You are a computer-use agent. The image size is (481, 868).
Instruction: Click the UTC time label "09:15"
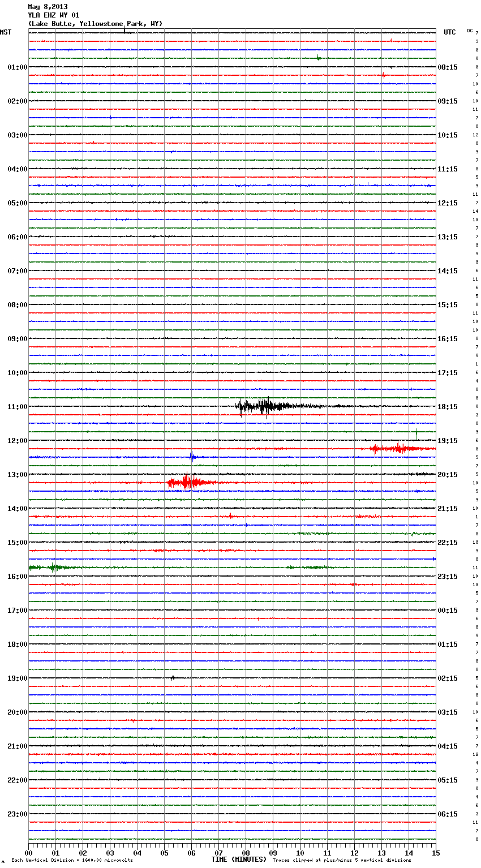coord(448,101)
